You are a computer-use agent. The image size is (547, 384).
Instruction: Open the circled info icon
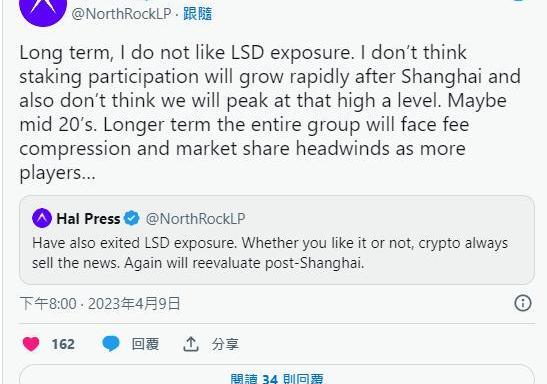[523, 303]
